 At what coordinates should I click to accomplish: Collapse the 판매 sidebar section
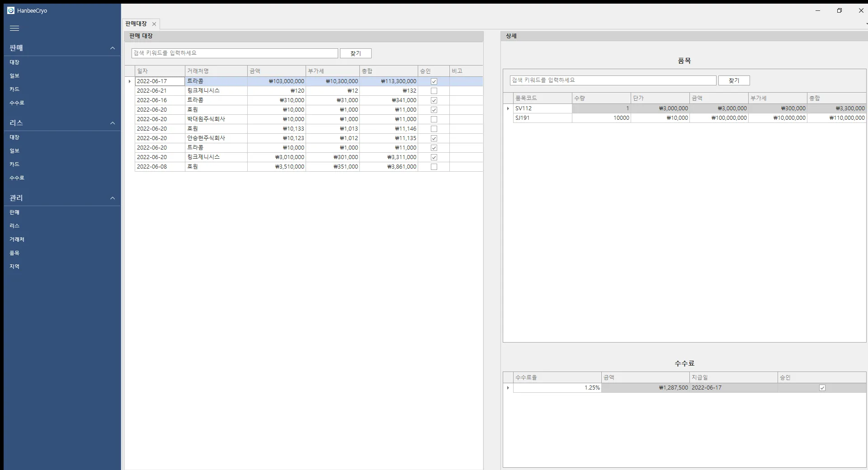click(x=113, y=48)
